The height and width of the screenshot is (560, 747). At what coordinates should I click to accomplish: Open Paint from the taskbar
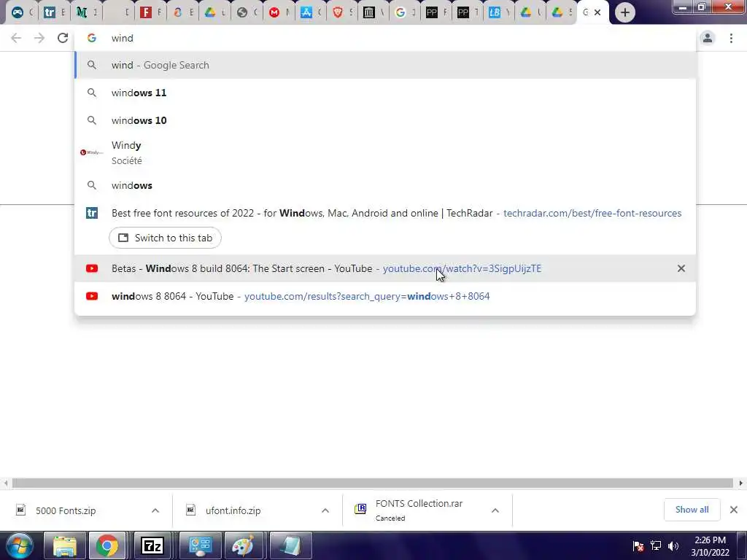point(243,545)
